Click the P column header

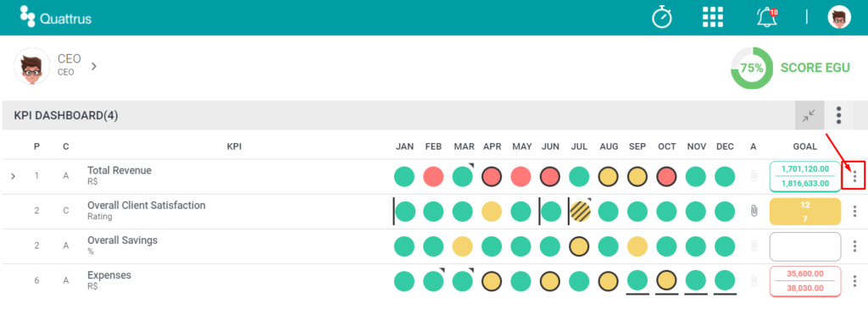click(x=36, y=146)
